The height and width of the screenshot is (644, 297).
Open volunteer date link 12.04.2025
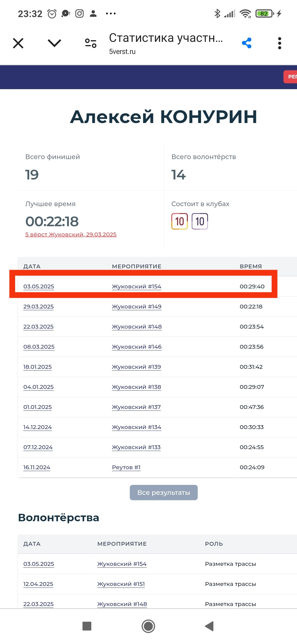coord(38,584)
